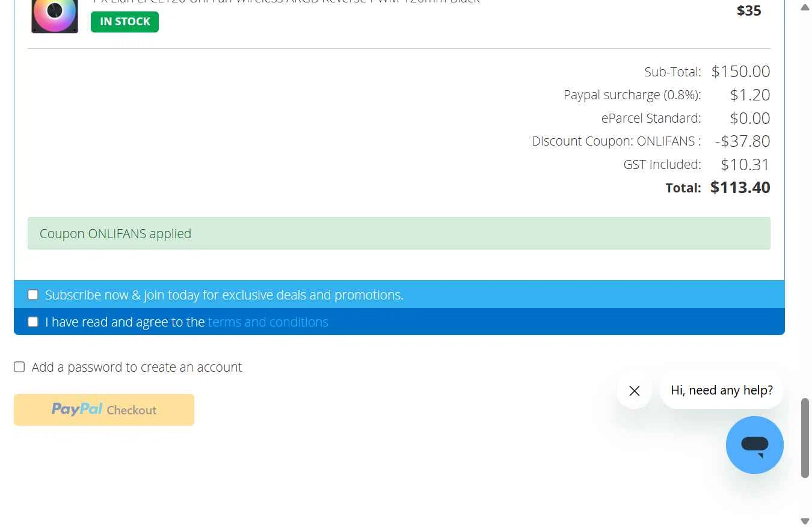
Task: Click the Total amount $113.40
Action: point(740,188)
